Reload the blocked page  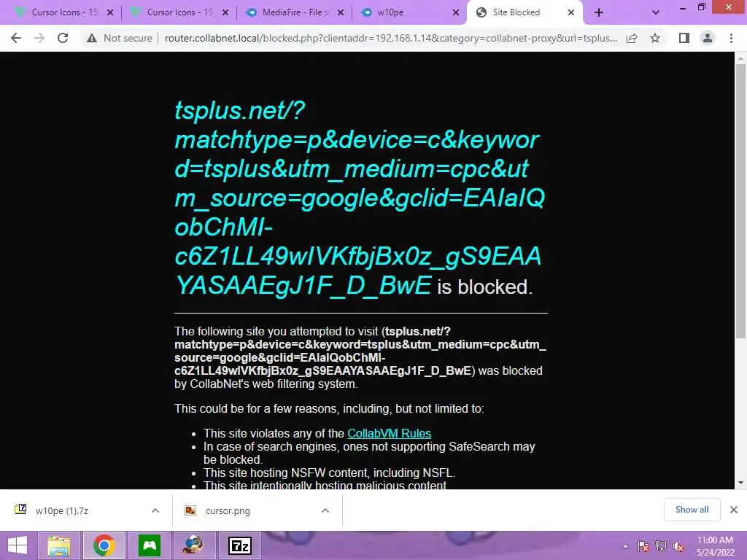(63, 38)
